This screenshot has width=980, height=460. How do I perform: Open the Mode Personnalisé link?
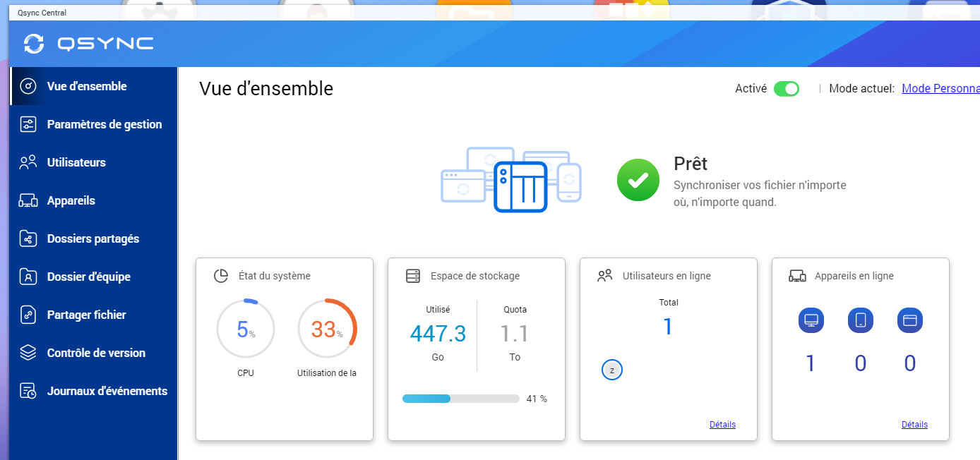click(940, 89)
